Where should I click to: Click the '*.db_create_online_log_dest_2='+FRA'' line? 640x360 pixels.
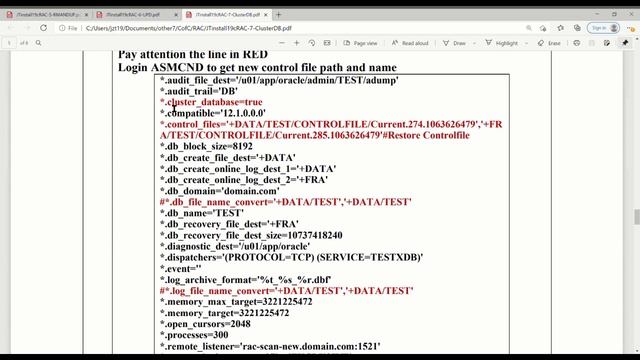coord(244,180)
